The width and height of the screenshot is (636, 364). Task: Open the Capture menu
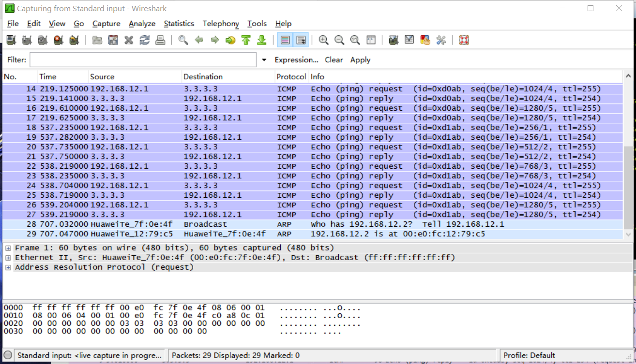click(106, 24)
